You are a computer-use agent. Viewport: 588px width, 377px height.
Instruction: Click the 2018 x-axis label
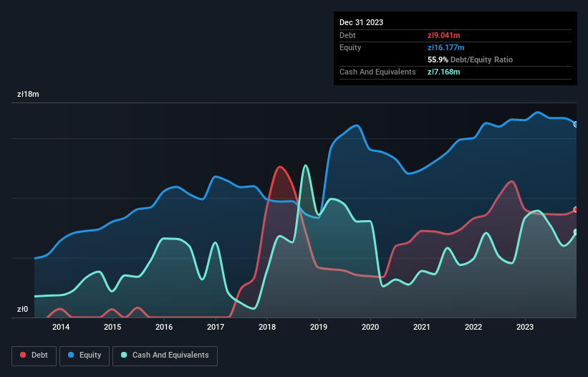coord(267,327)
